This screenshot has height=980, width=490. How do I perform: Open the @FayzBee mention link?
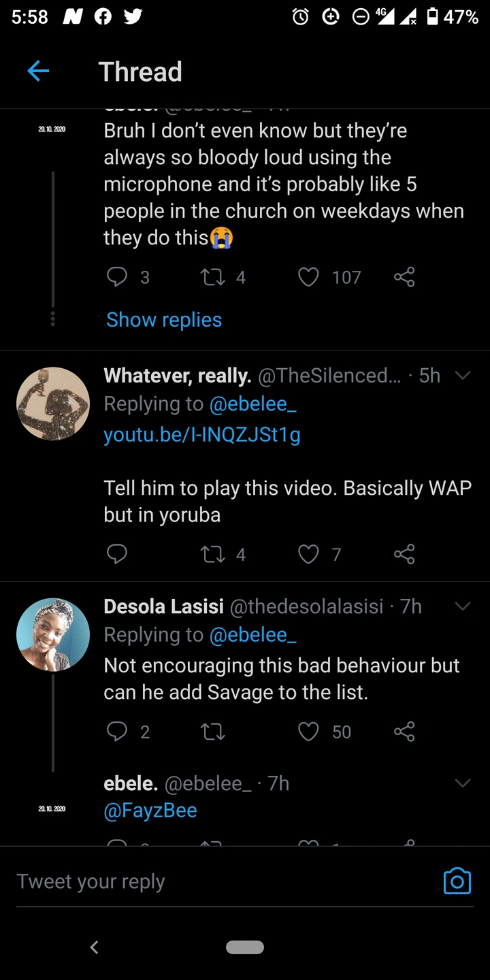[x=150, y=811]
